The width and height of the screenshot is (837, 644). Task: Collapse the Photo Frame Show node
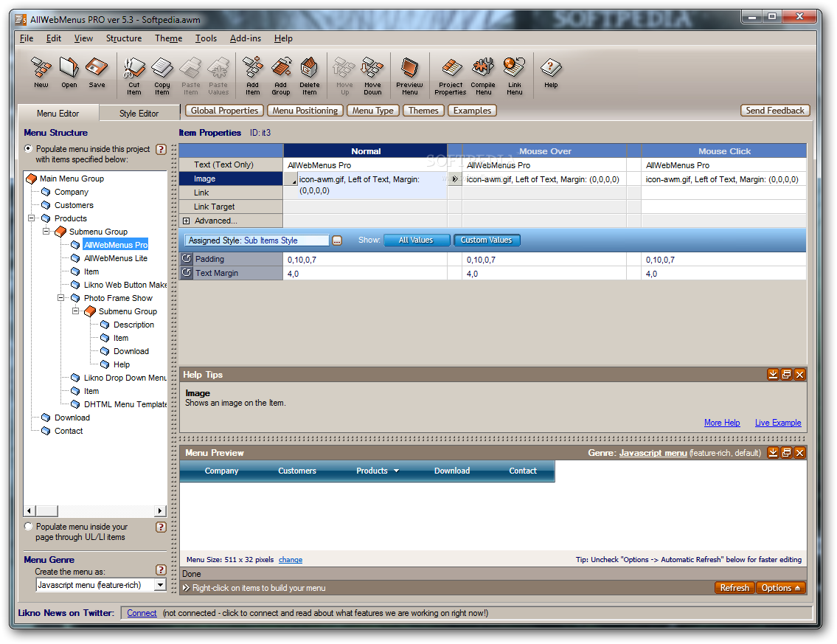point(61,297)
